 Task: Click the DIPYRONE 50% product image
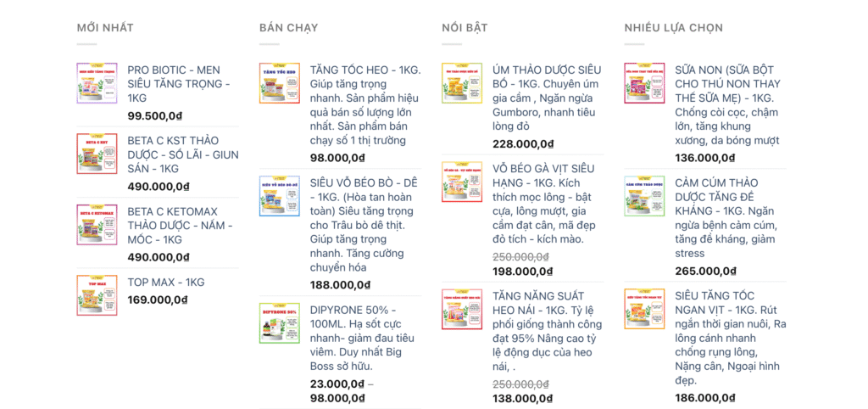coord(279,323)
